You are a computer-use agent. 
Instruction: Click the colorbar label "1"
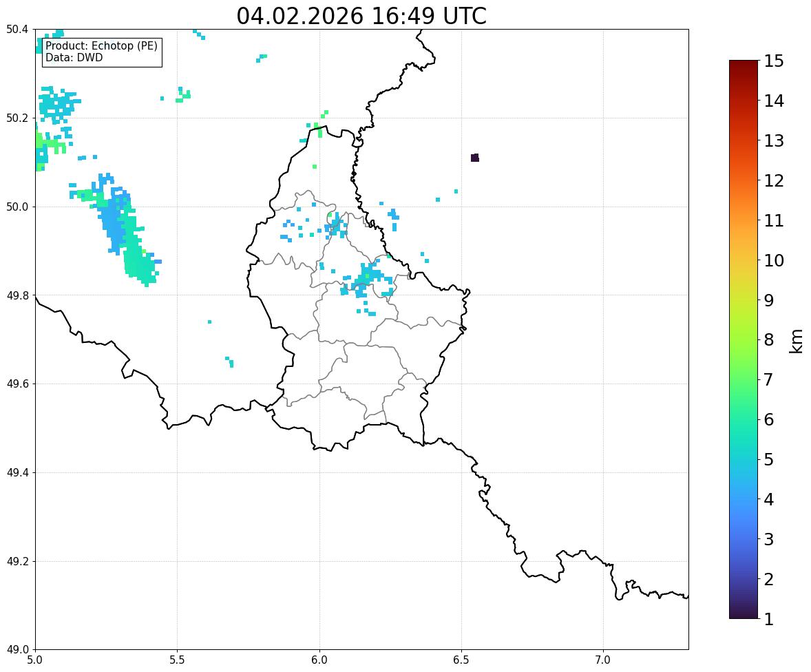768,619
